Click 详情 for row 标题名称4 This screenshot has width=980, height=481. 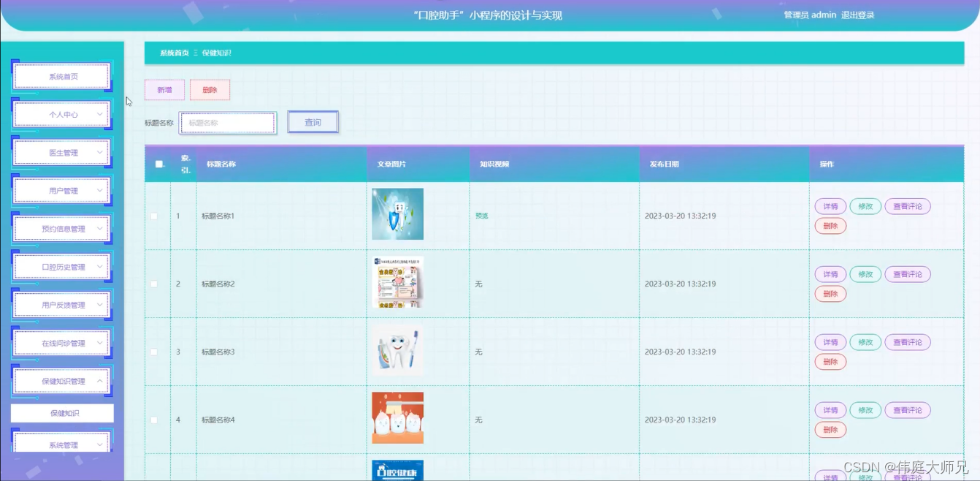(x=830, y=410)
